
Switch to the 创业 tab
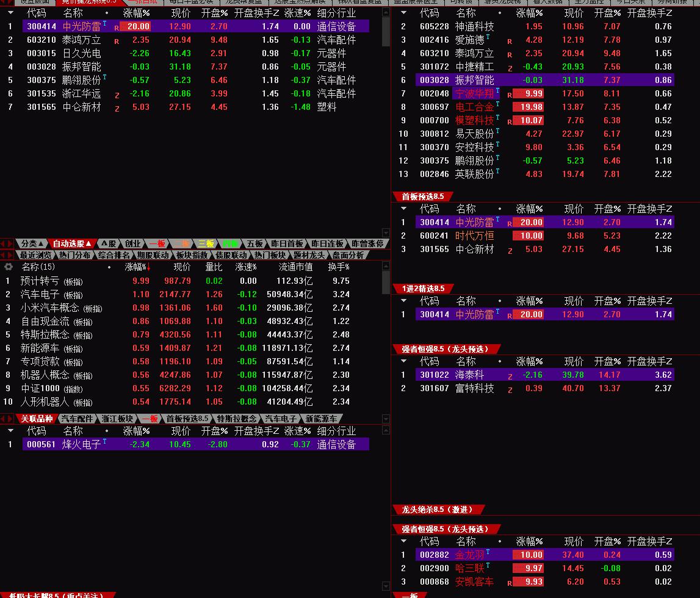pyautogui.click(x=132, y=243)
